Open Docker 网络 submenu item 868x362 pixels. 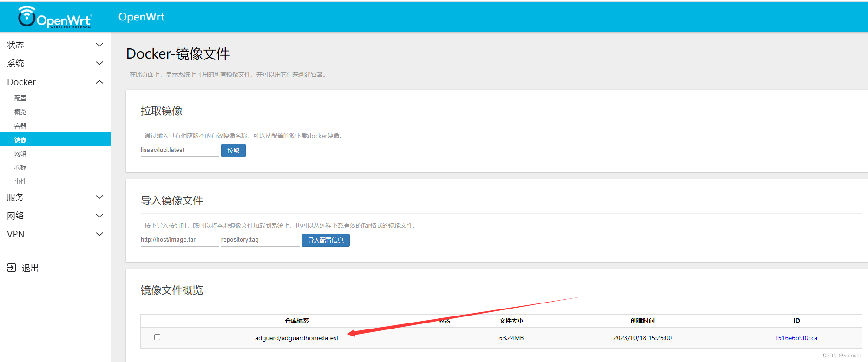[x=20, y=154]
